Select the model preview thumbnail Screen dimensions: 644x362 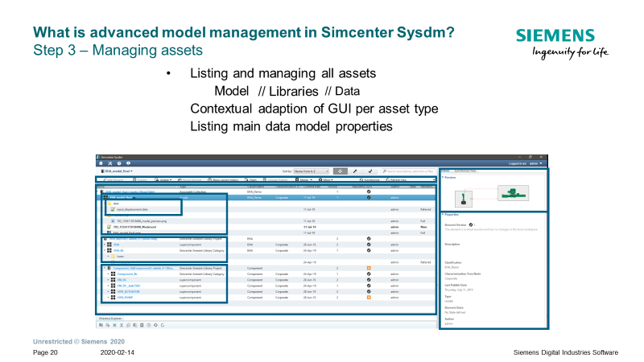click(x=492, y=195)
